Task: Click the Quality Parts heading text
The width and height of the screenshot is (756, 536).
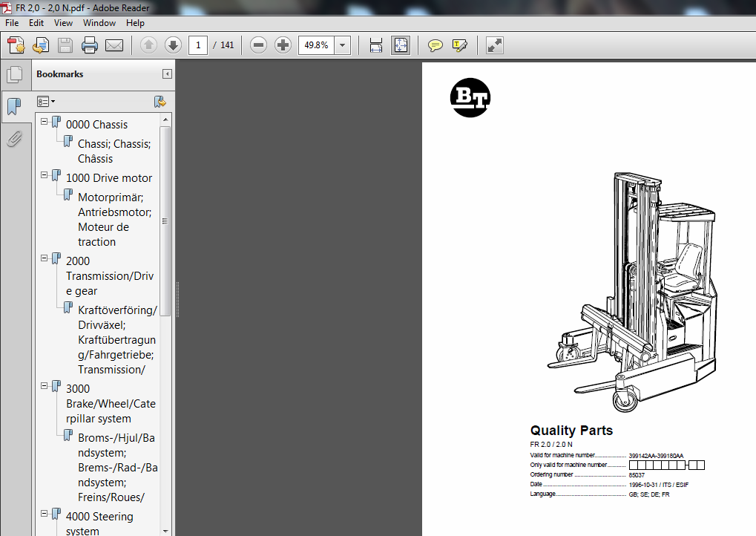Action: point(571,431)
